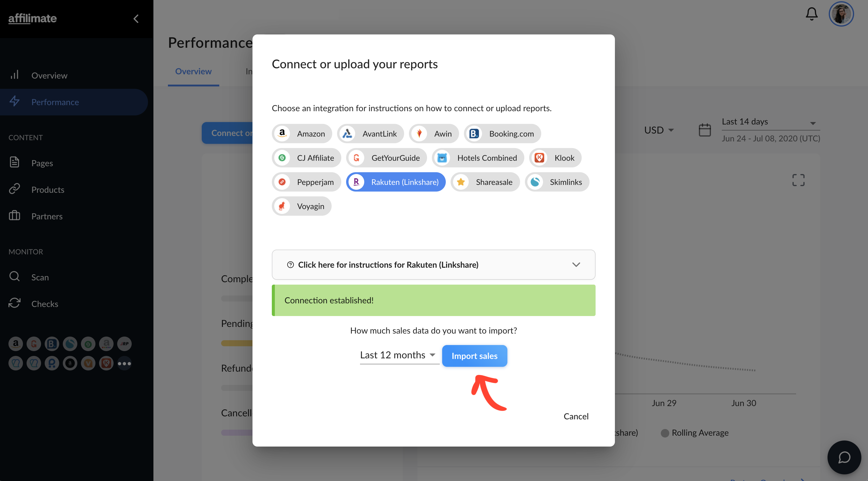The height and width of the screenshot is (481, 868).
Task: Choose the Awin integration
Action: click(x=434, y=134)
